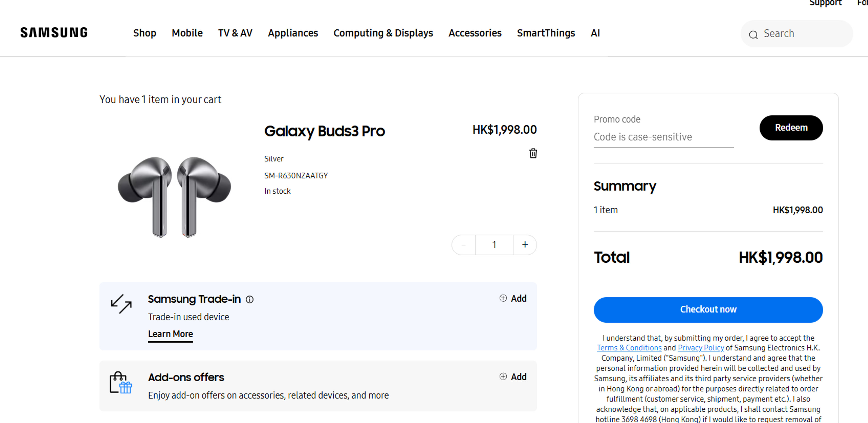Viewport: 868px width, 423px height.
Task: Click the Silver color label
Action: (x=274, y=159)
